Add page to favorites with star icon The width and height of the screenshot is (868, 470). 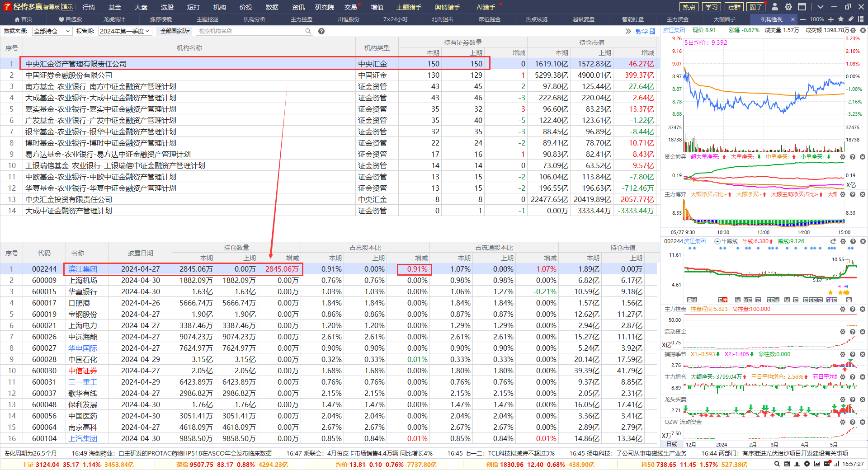(841, 19)
